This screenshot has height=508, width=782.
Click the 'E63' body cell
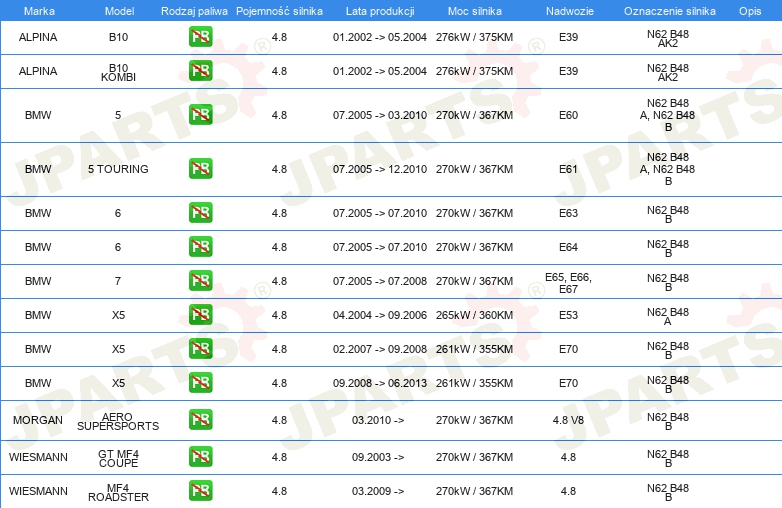[568, 213]
